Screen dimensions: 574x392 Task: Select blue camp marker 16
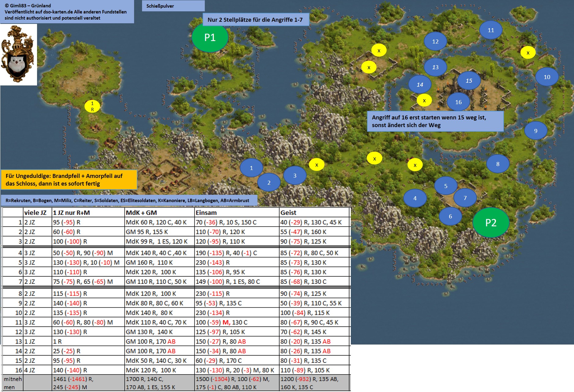[x=458, y=102]
